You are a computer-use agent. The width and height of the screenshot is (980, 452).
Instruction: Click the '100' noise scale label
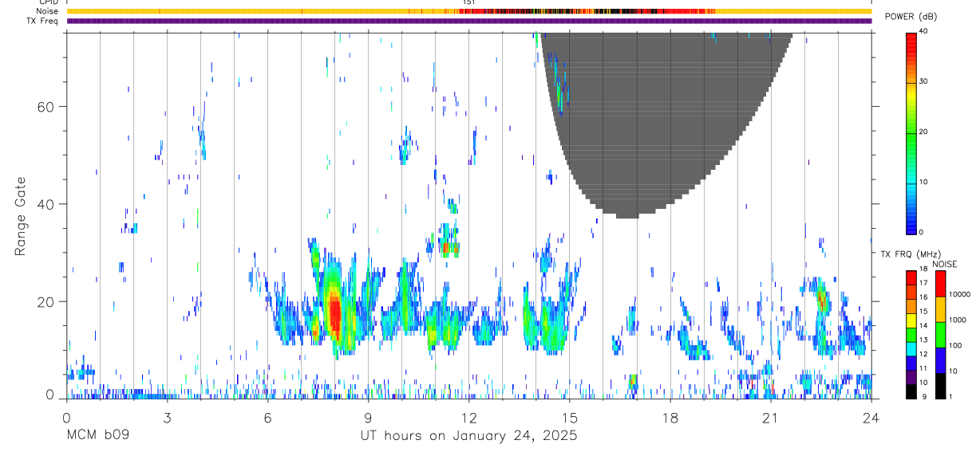(954, 345)
